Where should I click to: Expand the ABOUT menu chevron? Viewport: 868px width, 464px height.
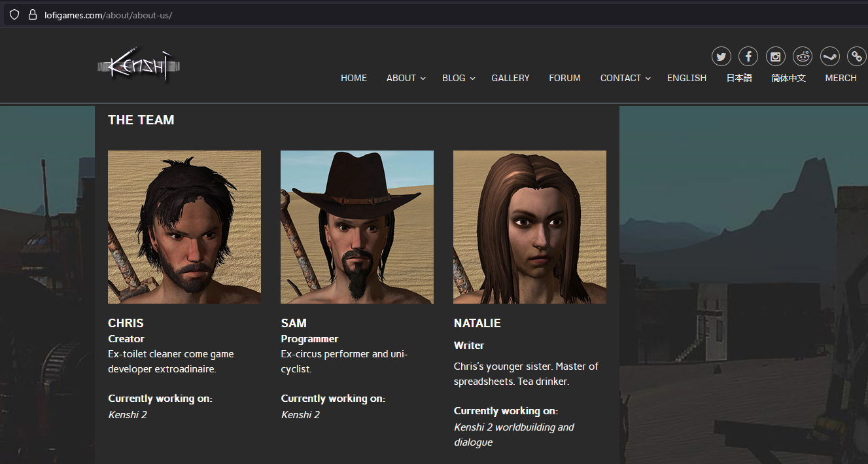coord(423,79)
